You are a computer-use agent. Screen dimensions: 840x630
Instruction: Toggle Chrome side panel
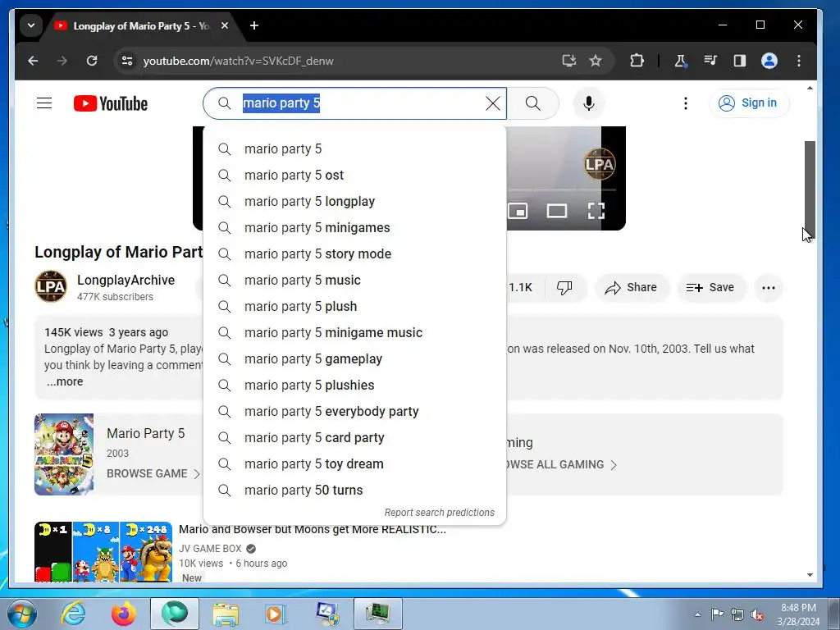click(740, 61)
